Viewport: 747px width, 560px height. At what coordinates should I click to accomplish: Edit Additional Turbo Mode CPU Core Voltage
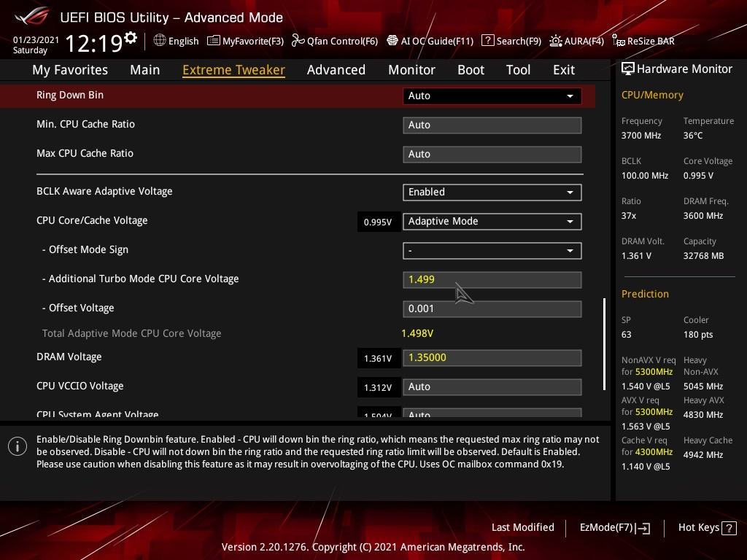492,279
